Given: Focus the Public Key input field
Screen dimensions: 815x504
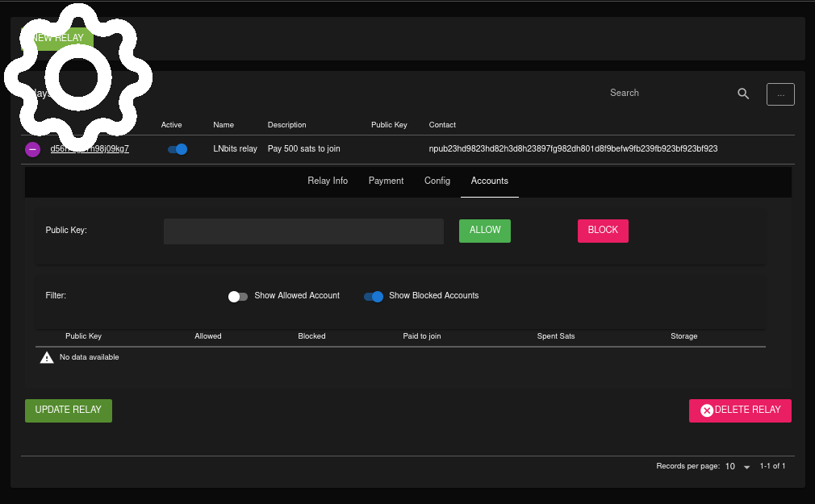Looking at the screenshot, I should 303,231.
